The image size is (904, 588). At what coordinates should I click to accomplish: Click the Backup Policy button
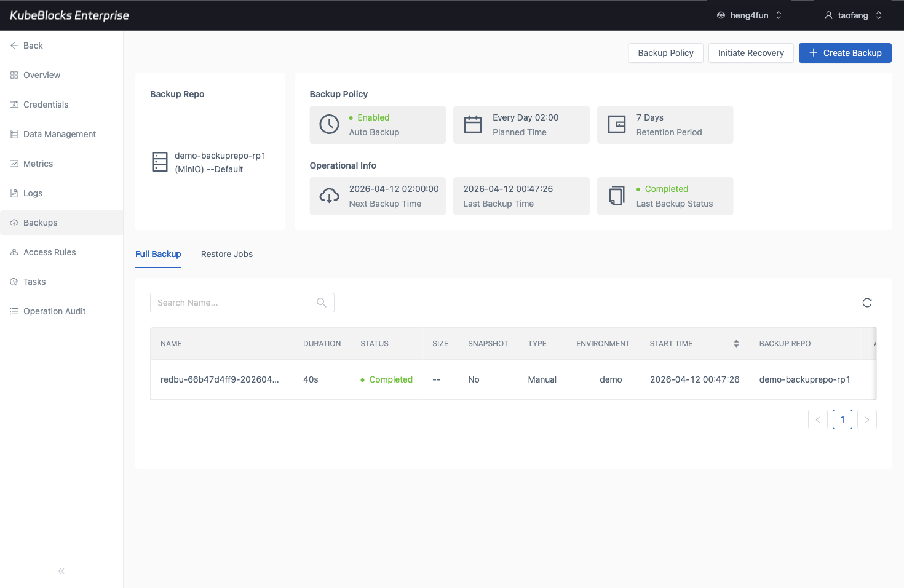[665, 53]
